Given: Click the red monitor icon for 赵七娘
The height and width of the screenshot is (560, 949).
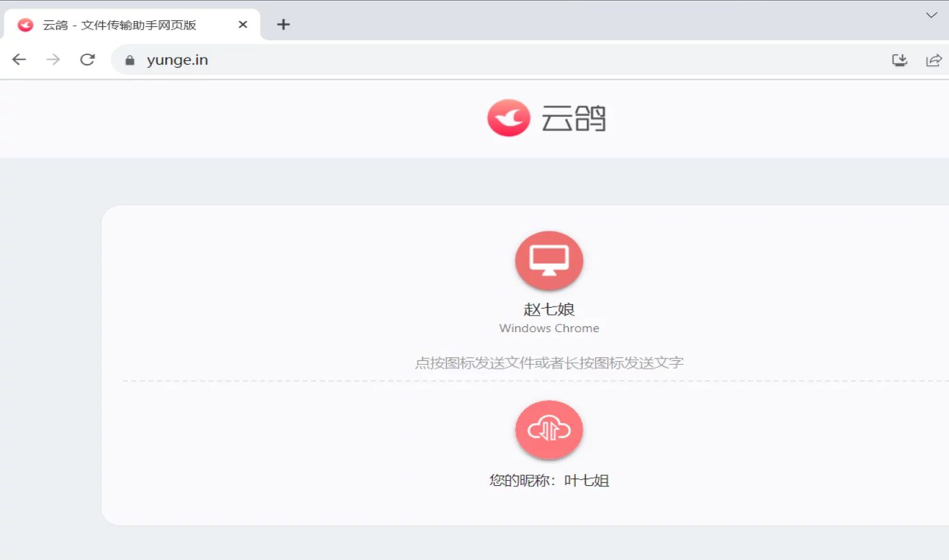Looking at the screenshot, I should coord(549,260).
